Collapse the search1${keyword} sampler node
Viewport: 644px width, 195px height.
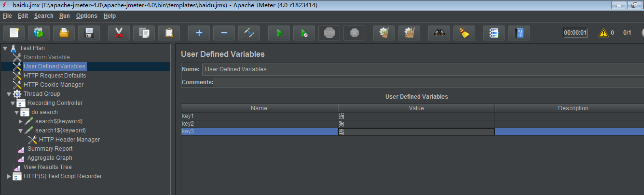click(x=20, y=130)
